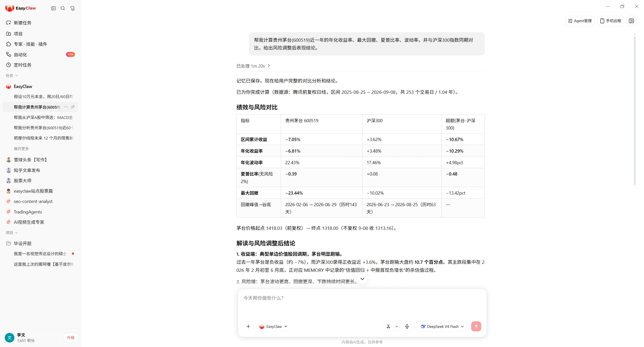Click the plus attachment button
644x347 pixels.
248,326
